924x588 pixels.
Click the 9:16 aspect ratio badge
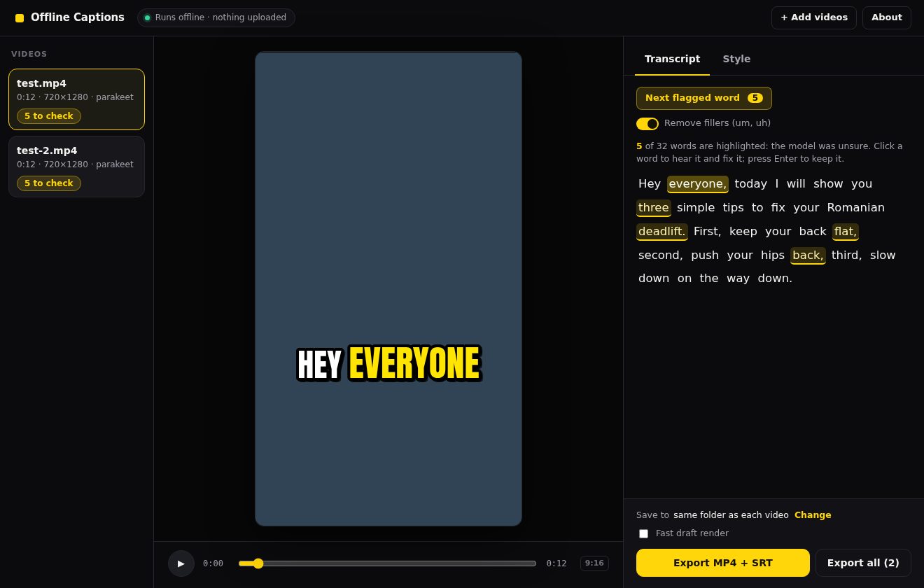[594, 563]
